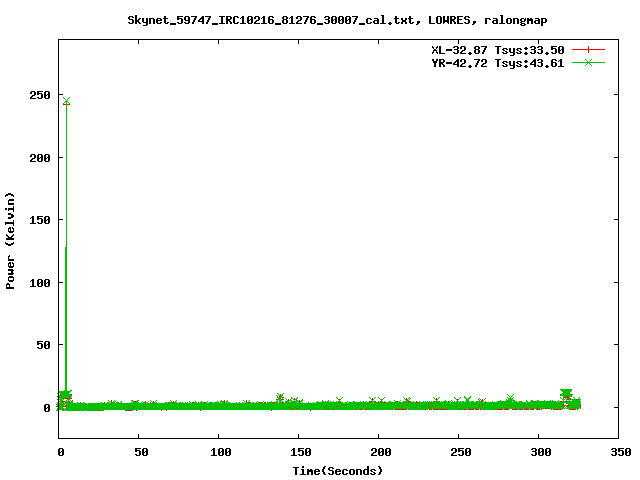Click y-axis tick label 100
This screenshot has height=480, width=640.
point(40,283)
